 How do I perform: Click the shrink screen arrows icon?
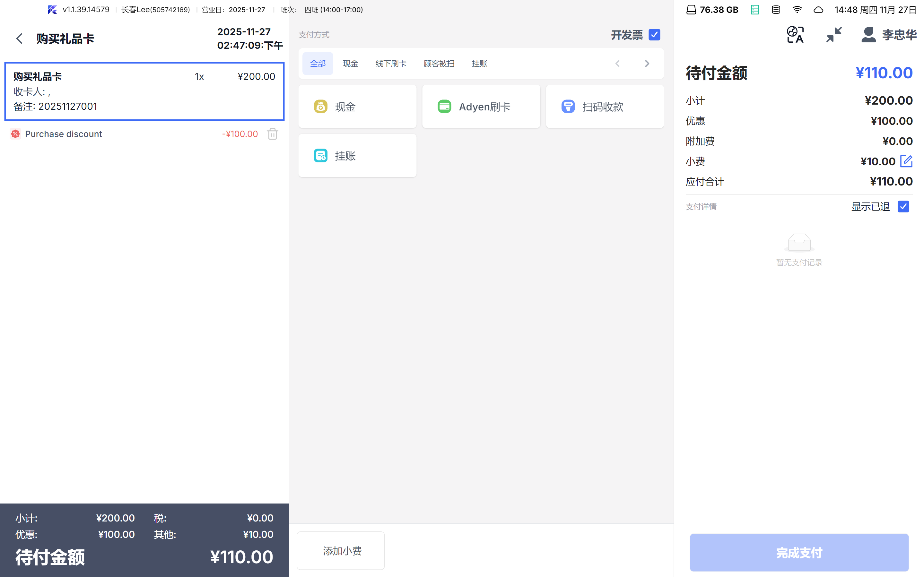pyautogui.click(x=834, y=35)
